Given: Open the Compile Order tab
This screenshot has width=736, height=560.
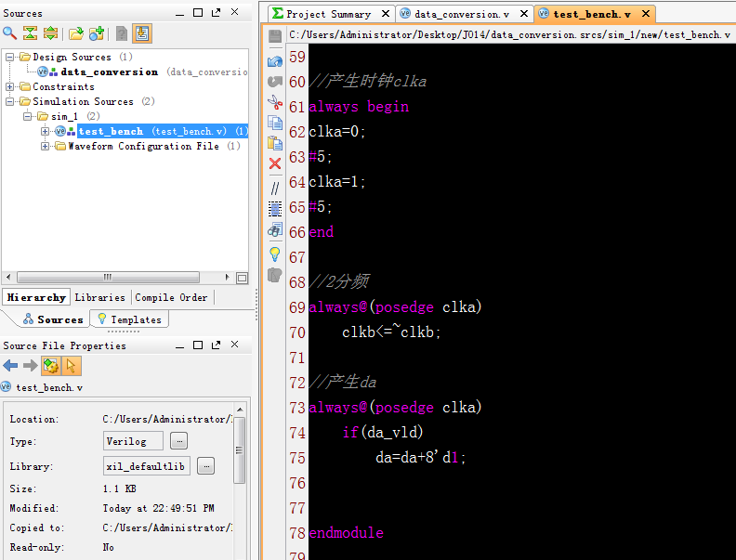Looking at the screenshot, I should pyautogui.click(x=172, y=297).
